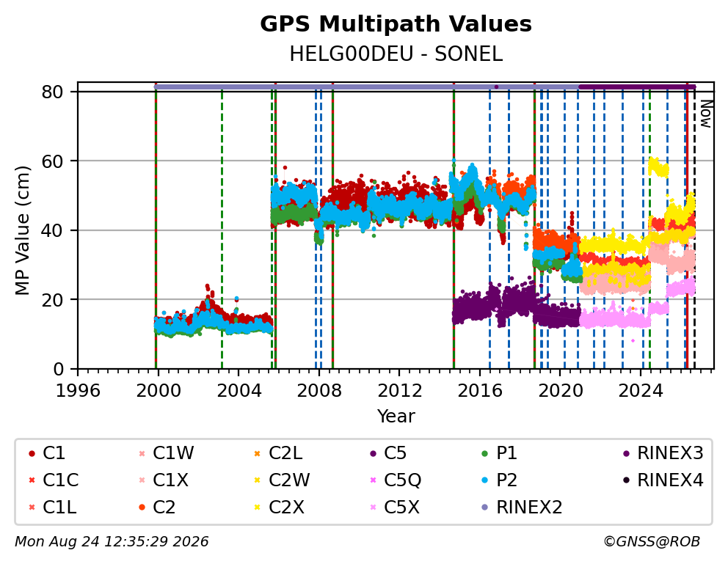Click the GNSS@ROB copyright text
728x564 pixels.
click(652, 541)
